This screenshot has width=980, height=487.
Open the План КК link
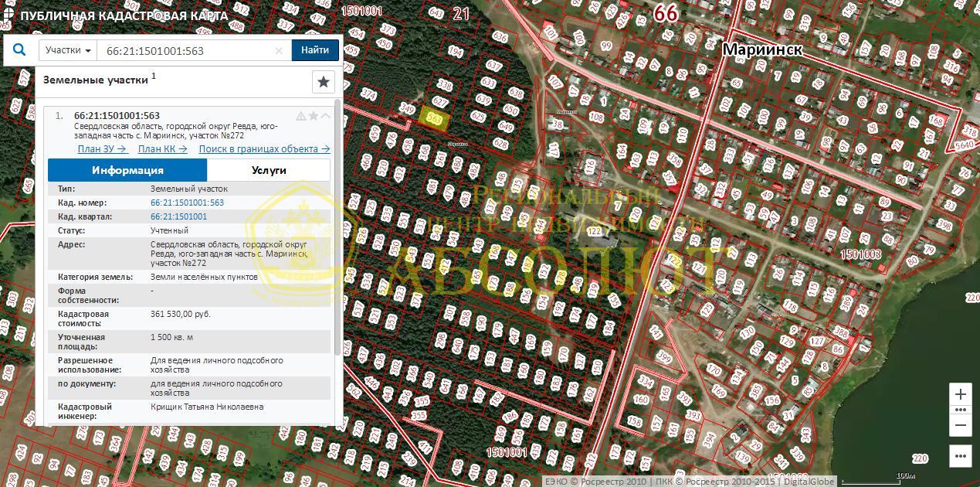point(163,149)
